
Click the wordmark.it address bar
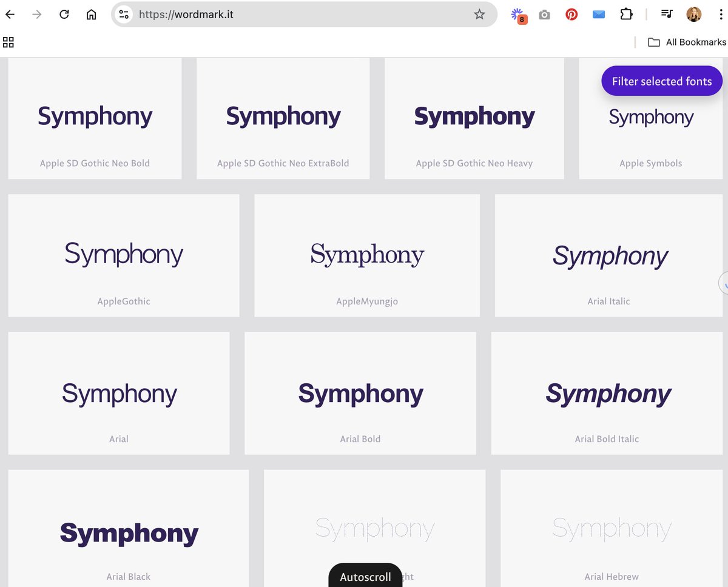coord(303,15)
